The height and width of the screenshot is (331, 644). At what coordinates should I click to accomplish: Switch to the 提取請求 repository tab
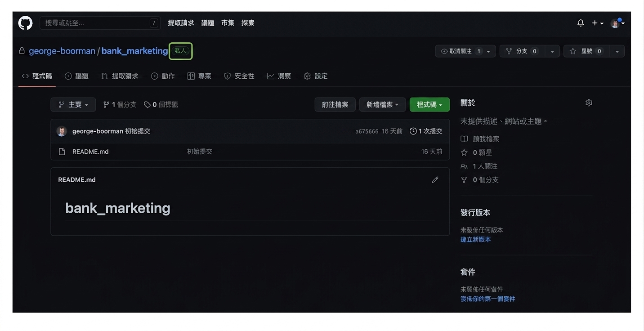120,76
